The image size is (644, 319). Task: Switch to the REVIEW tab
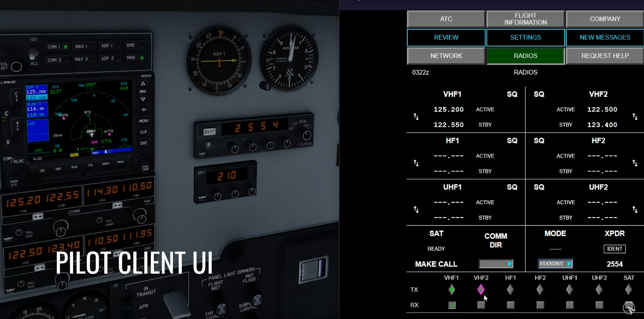point(446,38)
